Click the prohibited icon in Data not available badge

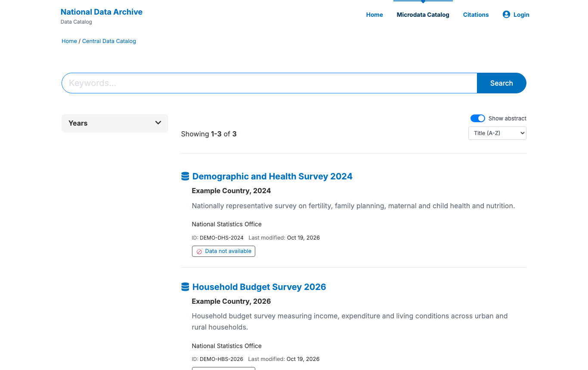click(x=199, y=251)
